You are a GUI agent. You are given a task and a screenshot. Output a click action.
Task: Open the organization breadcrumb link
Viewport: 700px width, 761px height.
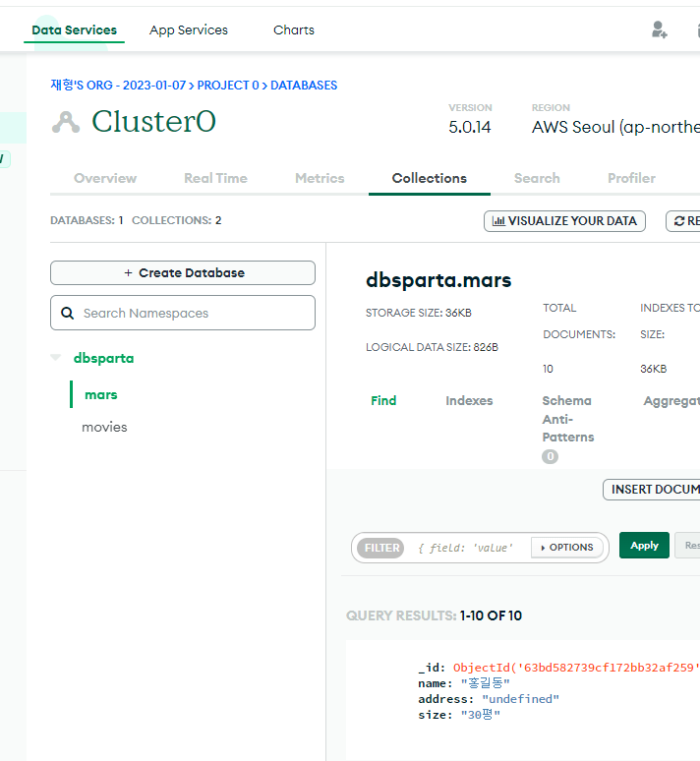click(x=118, y=86)
